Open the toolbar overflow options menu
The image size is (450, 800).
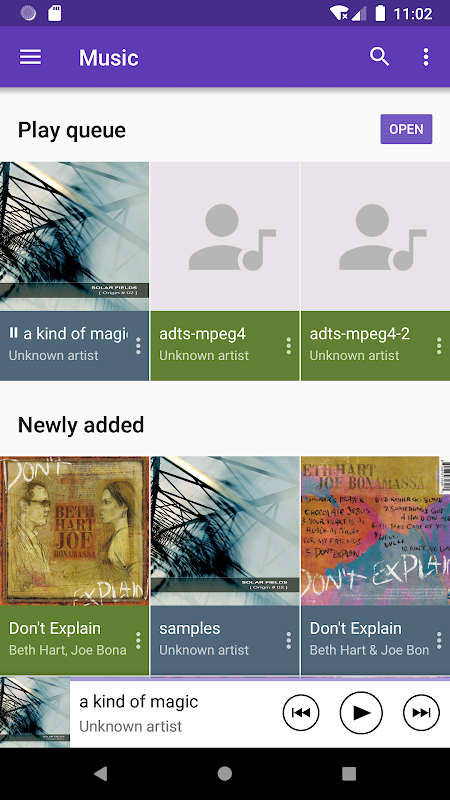(x=426, y=57)
